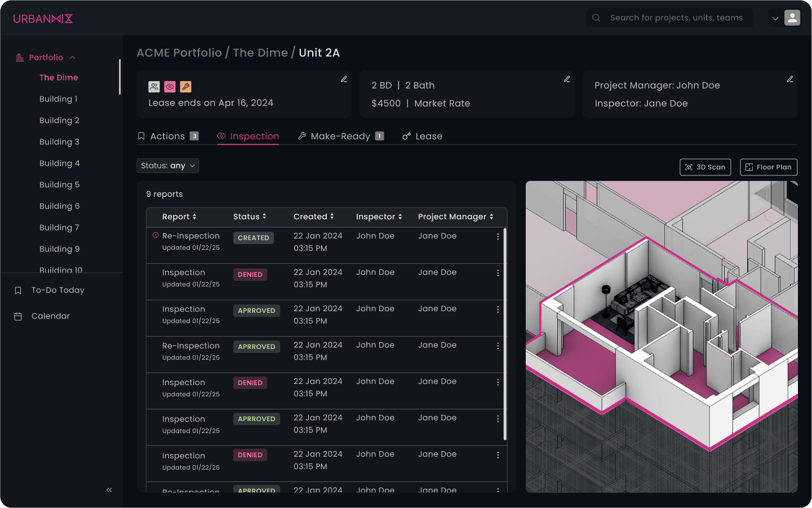This screenshot has width=812, height=508.
Task: Click the Floor Plan button
Action: (769, 167)
